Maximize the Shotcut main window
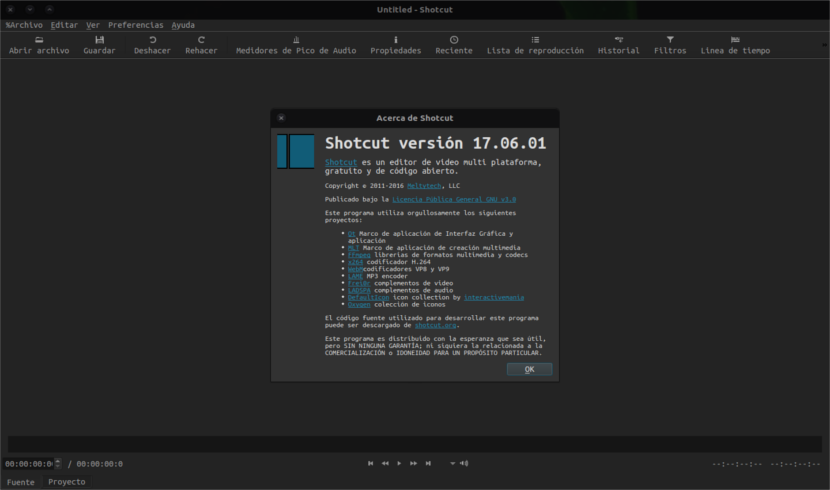Viewport: 830px width, 490px height. click(49, 10)
